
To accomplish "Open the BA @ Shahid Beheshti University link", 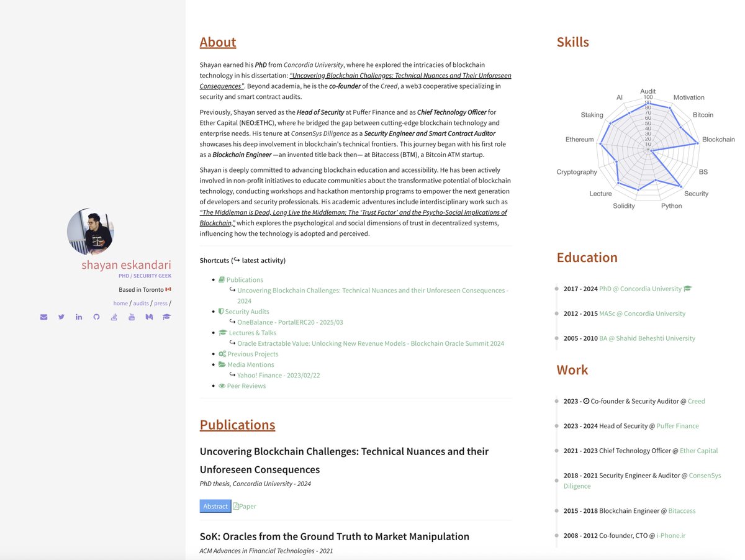I will click(x=648, y=338).
